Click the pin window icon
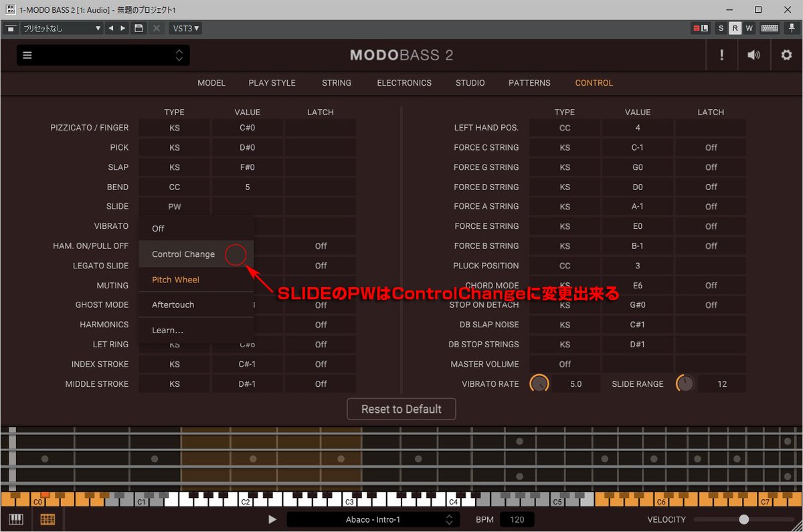This screenshot has width=803, height=532. click(x=791, y=28)
